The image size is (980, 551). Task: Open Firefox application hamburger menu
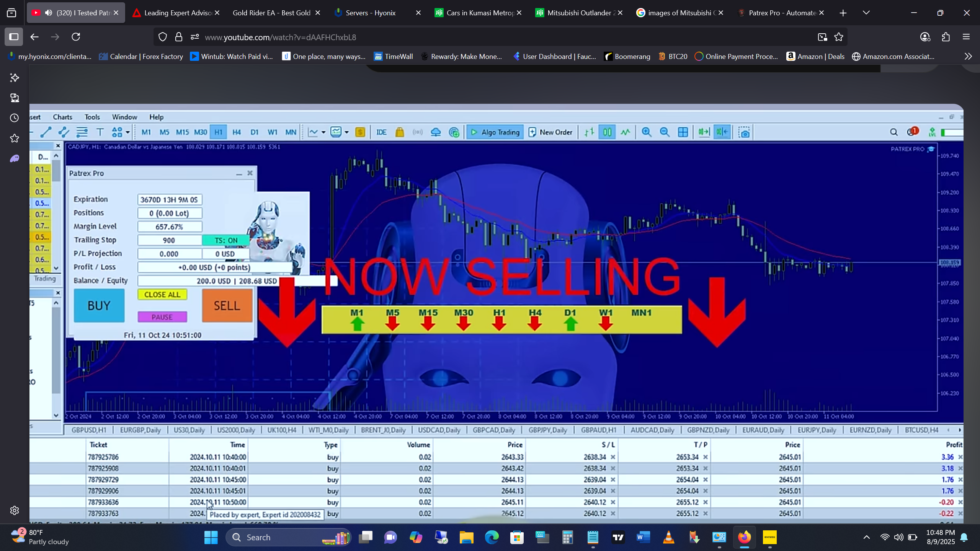[966, 37]
